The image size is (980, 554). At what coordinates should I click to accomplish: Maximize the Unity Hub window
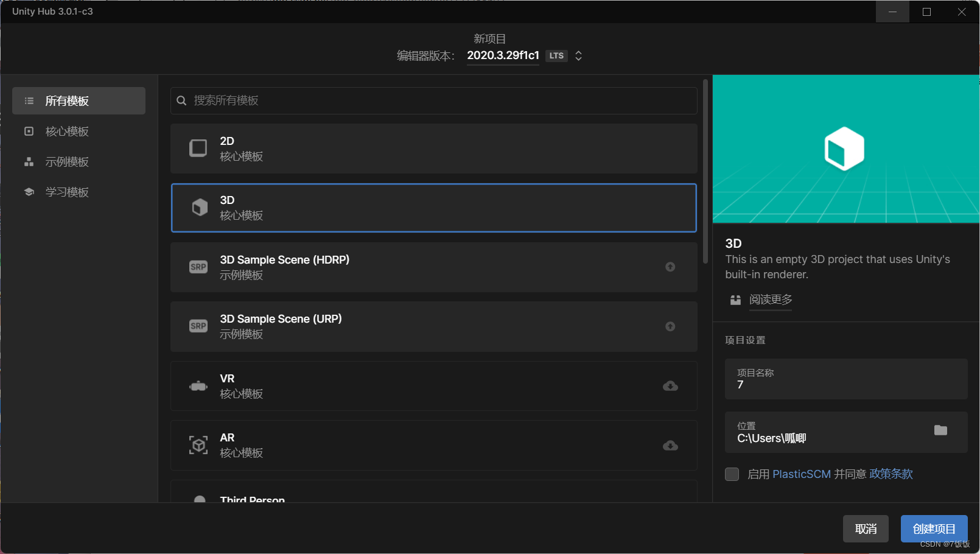tap(926, 12)
